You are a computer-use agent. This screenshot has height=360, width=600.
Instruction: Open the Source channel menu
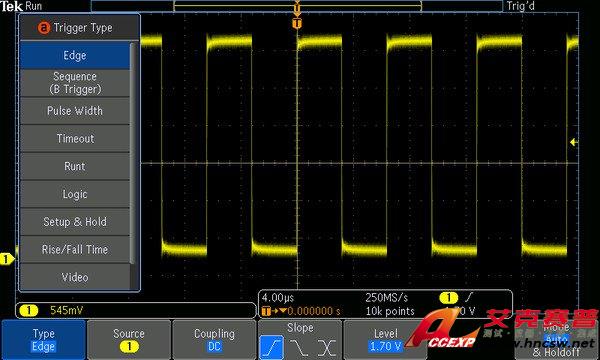(x=129, y=340)
